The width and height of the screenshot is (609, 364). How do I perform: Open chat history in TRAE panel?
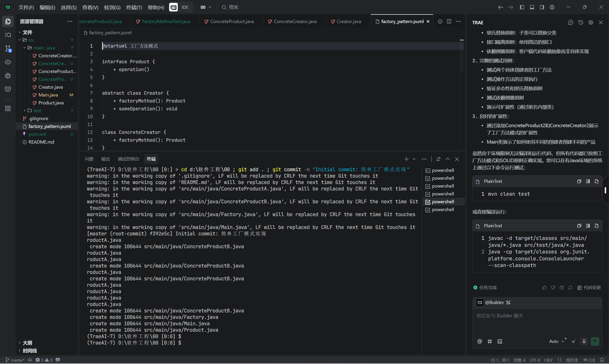(x=580, y=22)
